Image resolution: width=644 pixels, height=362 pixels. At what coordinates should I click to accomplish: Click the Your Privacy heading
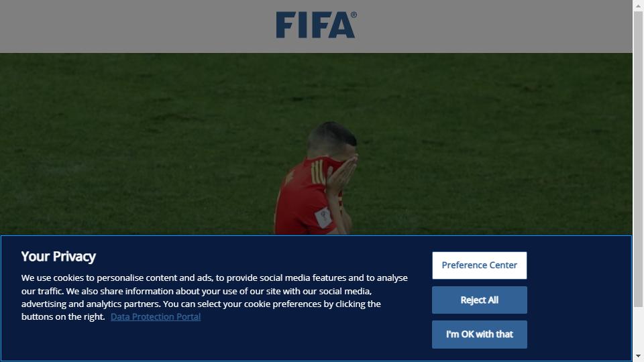click(58, 257)
